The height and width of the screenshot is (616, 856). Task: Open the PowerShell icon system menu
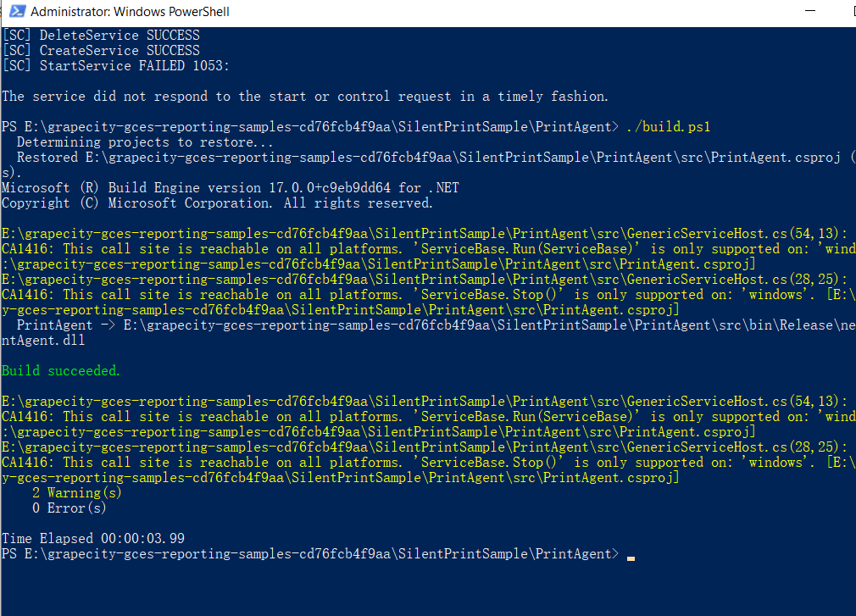pos(17,11)
